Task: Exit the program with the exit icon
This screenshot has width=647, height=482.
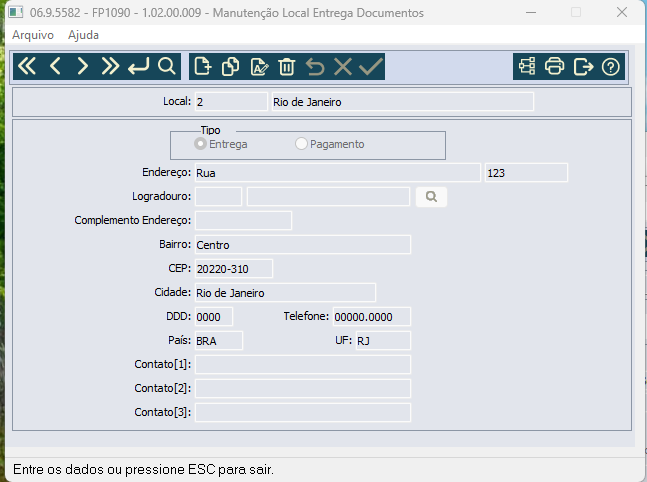Action: [583, 66]
